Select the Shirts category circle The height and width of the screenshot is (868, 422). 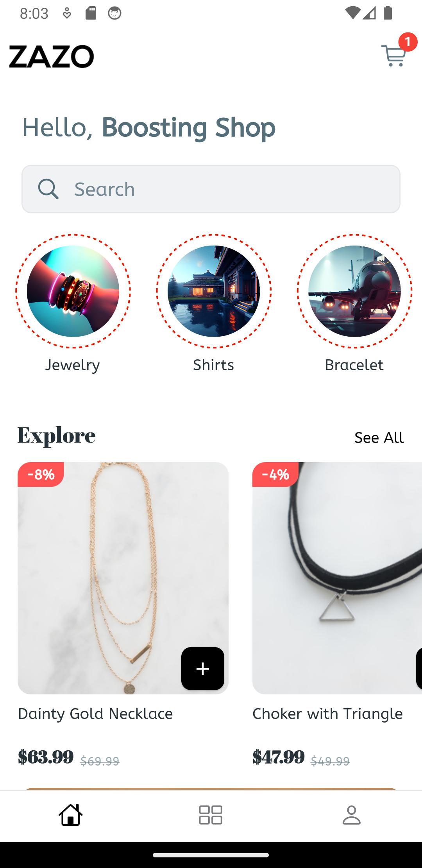click(x=214, y=291)
